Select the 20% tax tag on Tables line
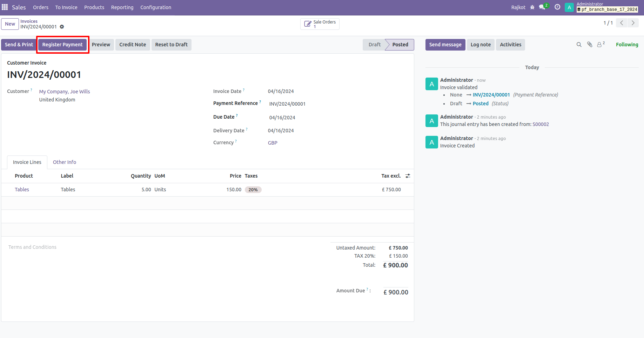The height and width of the screenshot is (338, 644). [253, 190]
